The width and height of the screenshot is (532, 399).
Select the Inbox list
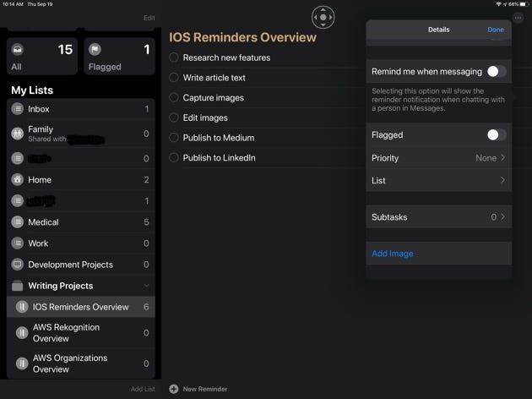point(81,109)
